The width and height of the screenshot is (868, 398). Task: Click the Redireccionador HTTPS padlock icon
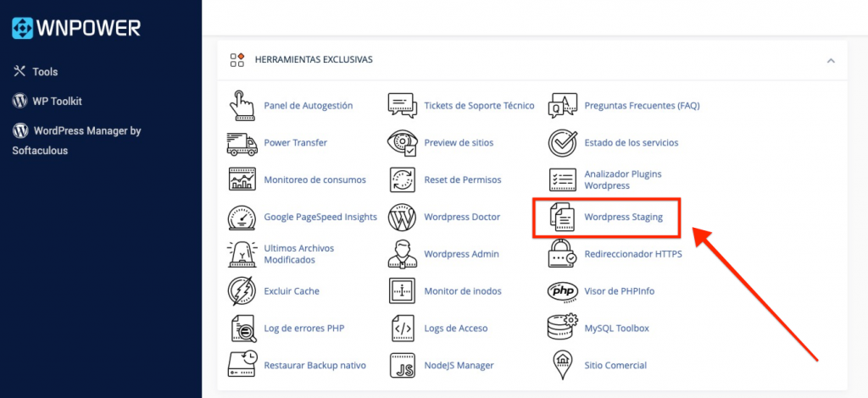563,254
